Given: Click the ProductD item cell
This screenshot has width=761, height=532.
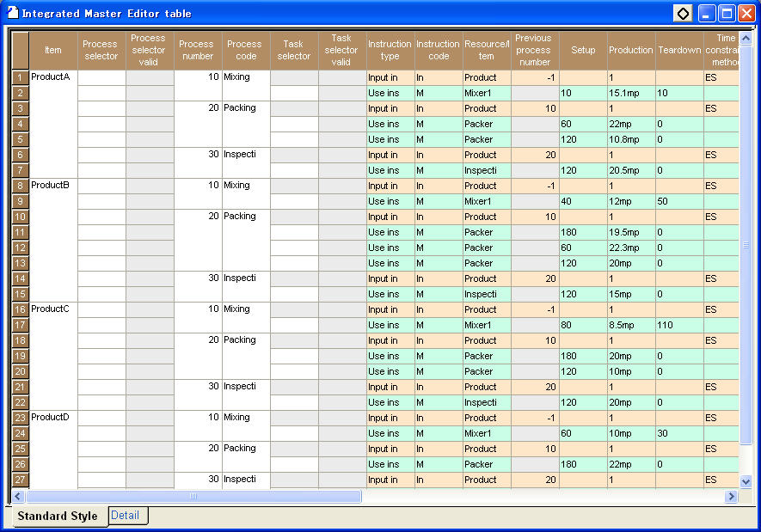Looking at the screenshot, I should (53, 449).
